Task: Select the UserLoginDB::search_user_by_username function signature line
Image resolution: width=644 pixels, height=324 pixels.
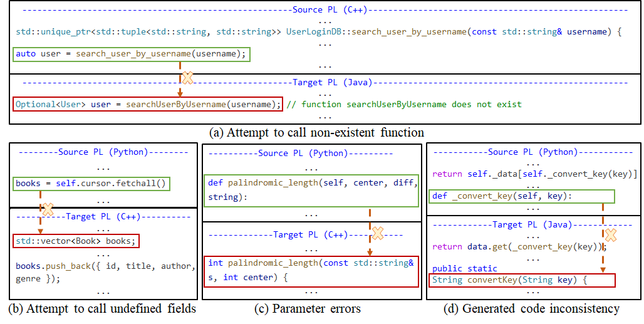Action: 318,31
